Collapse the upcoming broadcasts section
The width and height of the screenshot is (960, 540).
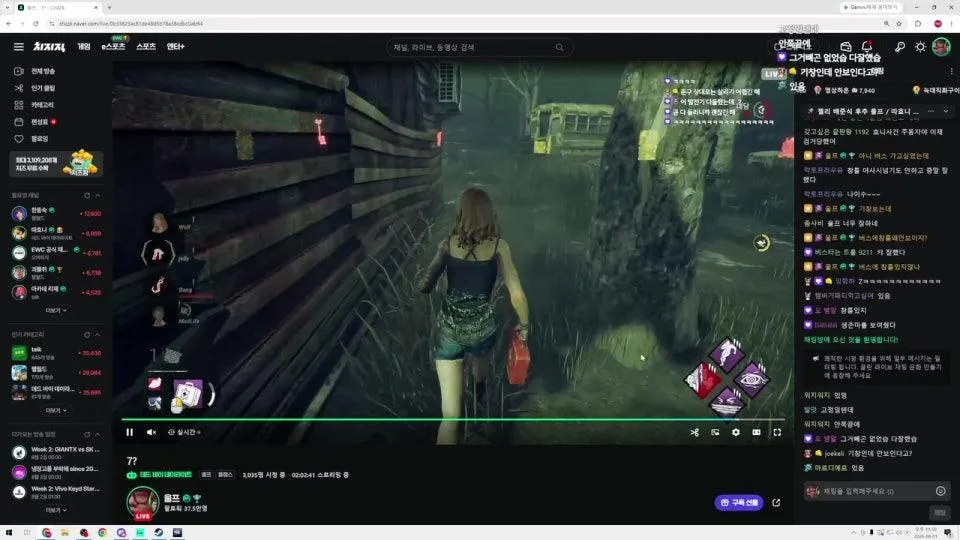[x=97, y=435]
